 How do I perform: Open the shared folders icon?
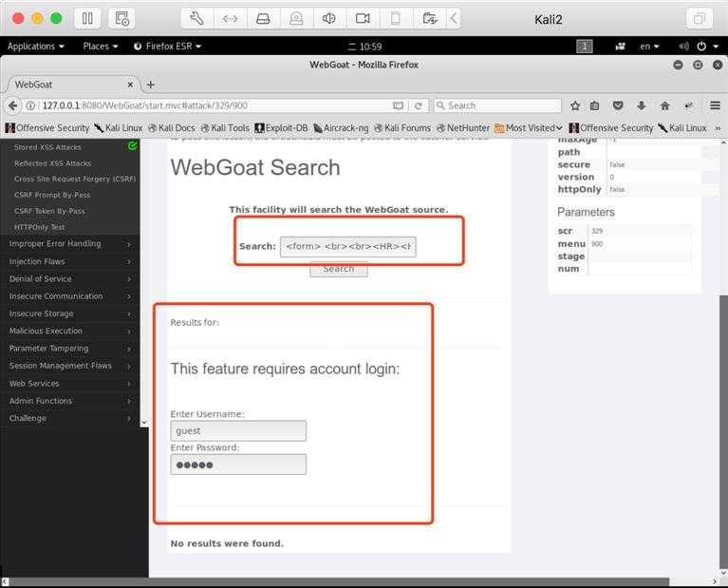(429, 19)
